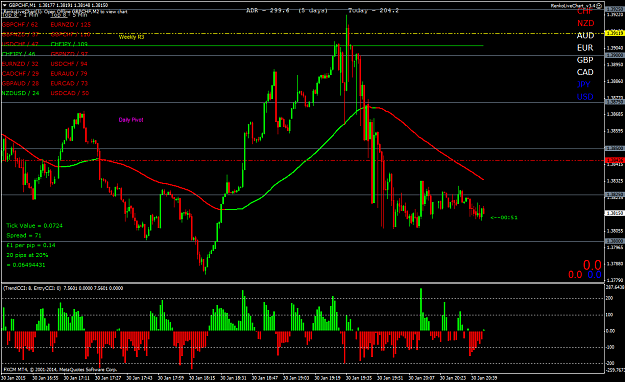Click the 'Spread = 71' text

pyautogui.click(x=24, y=236)
